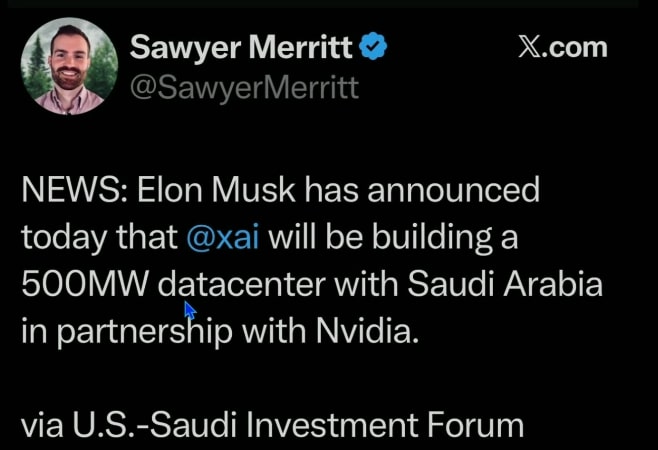Click the X.com logo text
658x450 pixels.
click(562, 47)
